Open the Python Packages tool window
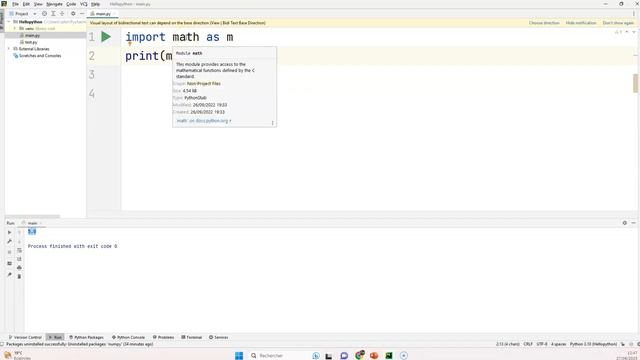640x360 pixels. [86, 337]
